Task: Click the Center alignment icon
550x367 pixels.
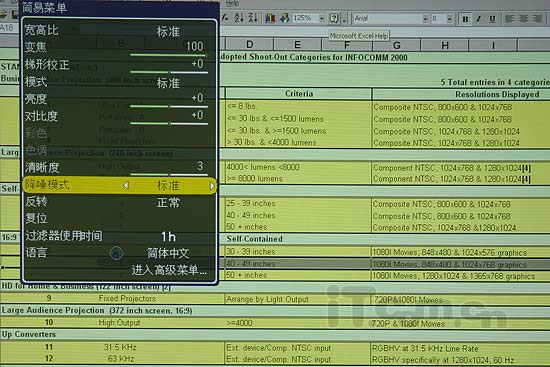Action: (523, 19)
